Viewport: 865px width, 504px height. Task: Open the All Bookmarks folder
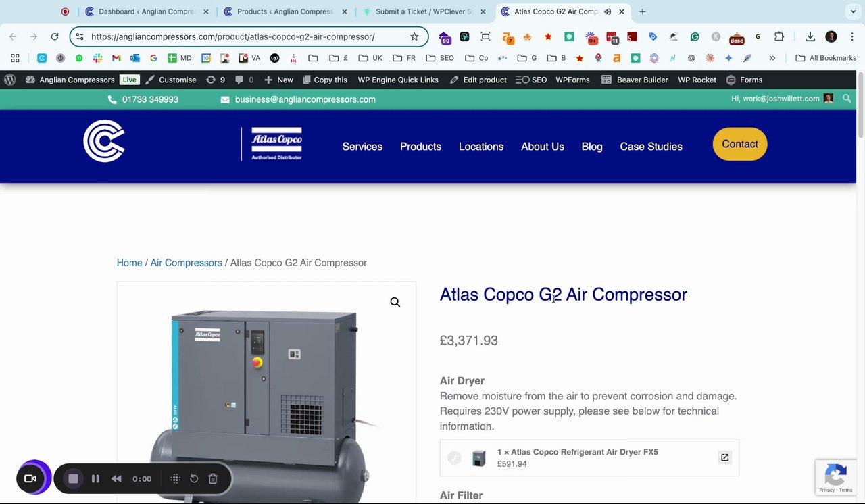click(x=826, y=58)
